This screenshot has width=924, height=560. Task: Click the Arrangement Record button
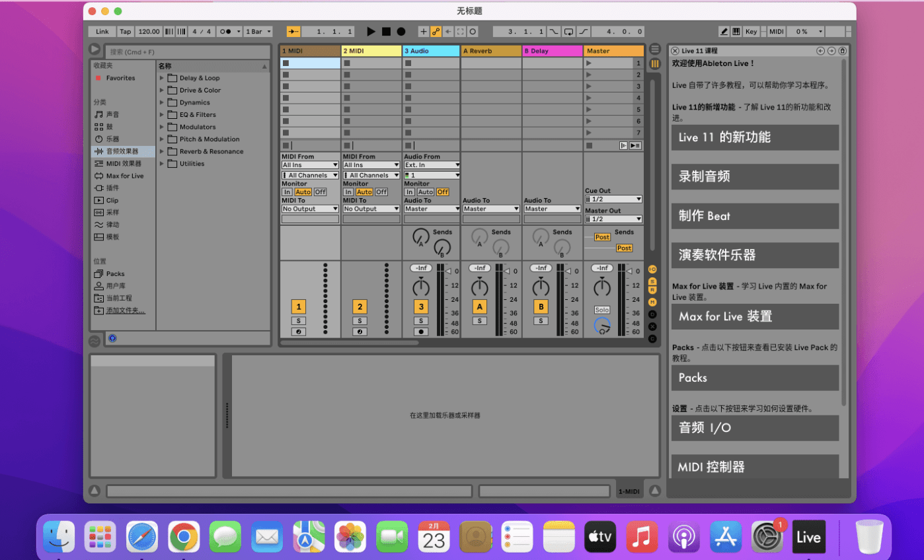(401, 32)
